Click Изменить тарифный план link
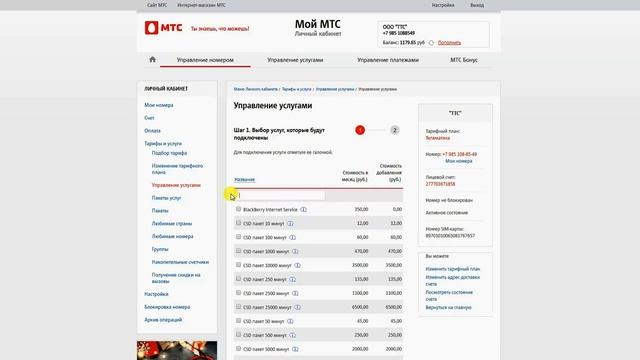The width and height of the screenshot is (640, 360). (x=453, y=269)
